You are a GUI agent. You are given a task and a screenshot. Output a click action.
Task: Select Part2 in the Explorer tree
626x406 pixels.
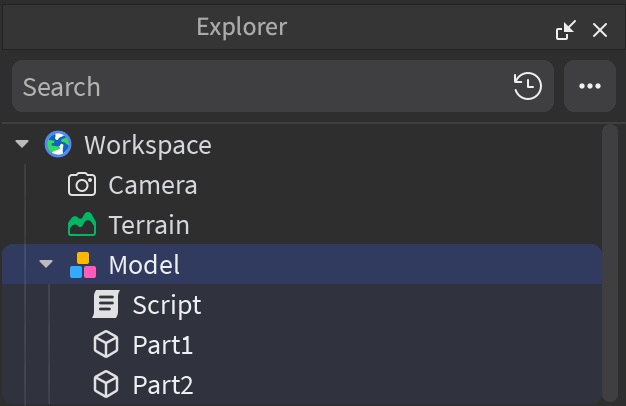[163, 385]
